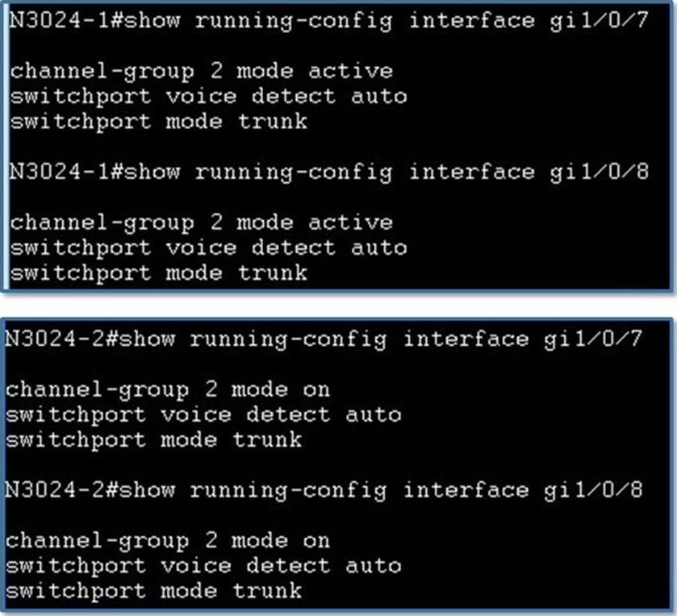Click 'switchport mode trunk' under N3024-2 gi1/0/7
The width and height of the screenshot is (677, 616).
153,440
